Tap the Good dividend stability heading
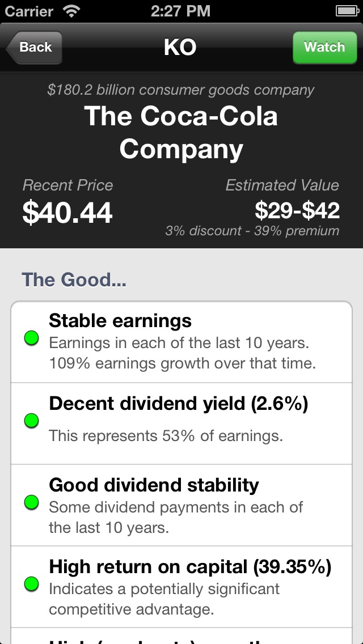This screenshot has width=363, height=644. tap(154, 485)
